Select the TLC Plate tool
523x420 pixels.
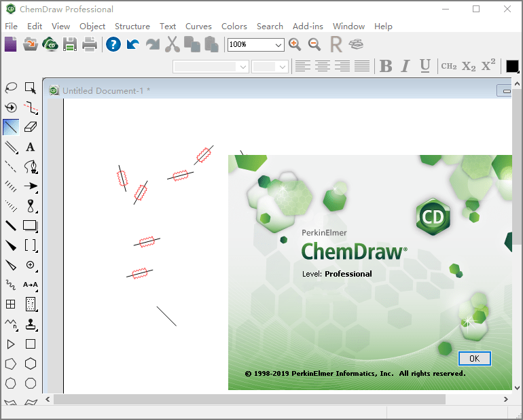[x=31, y=304]
